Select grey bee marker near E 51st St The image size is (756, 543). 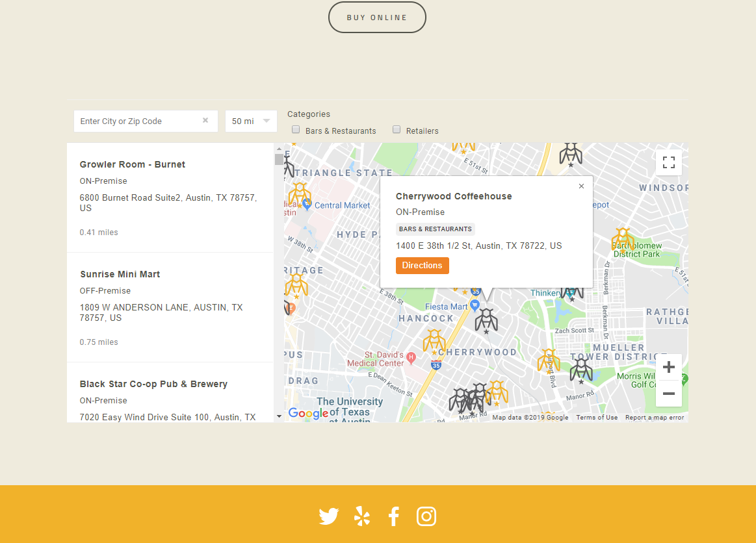pos(571,154)
